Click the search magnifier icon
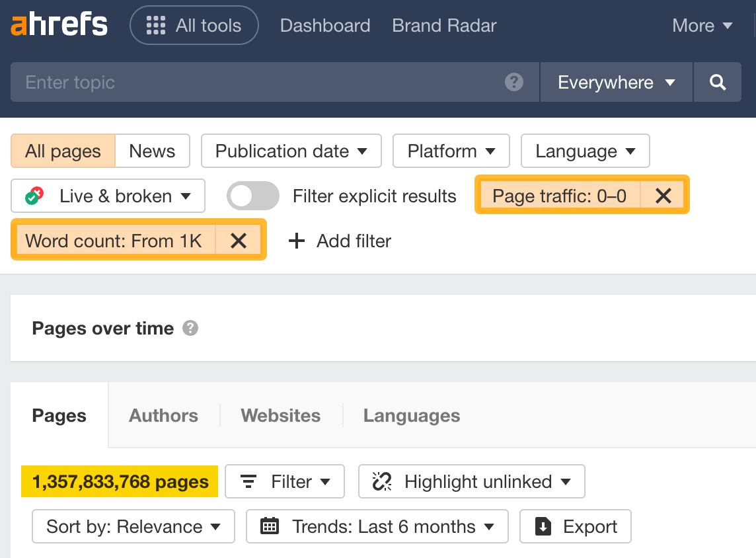The width and height of the screenshot is (756, 558). (718, 82)
